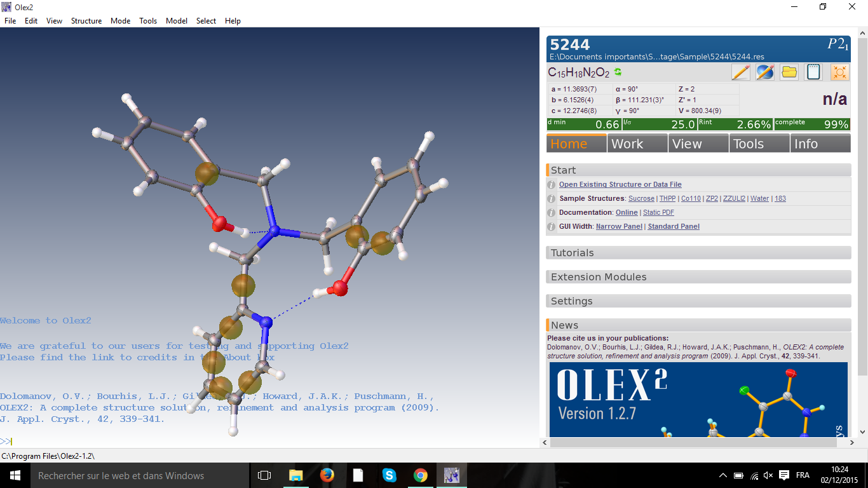Viewport: 868px width, 488px height.
Task: Click the side panel scroll down arrow
Action: tap(862, 432)
